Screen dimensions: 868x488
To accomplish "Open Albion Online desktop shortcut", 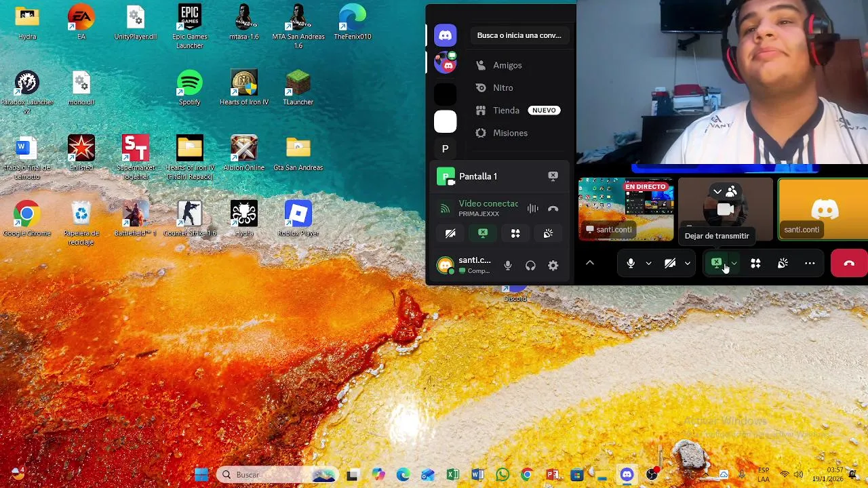I will click(x=244, y=153).
